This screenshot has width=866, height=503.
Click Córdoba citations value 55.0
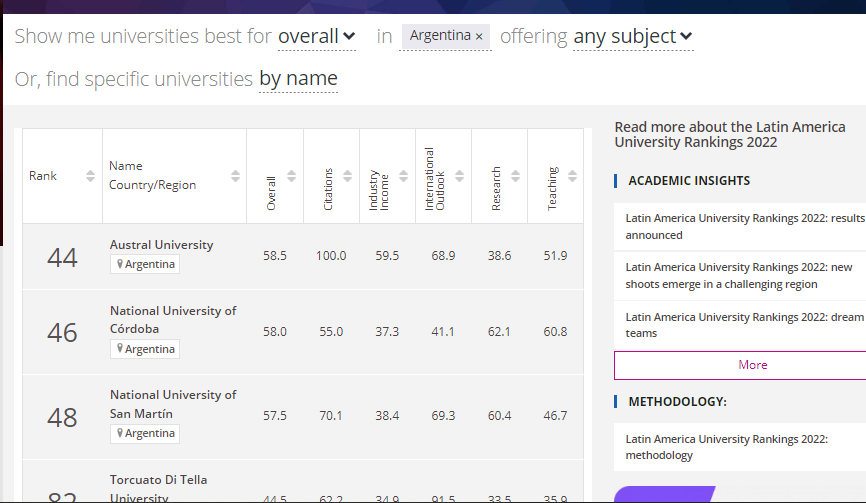coord(331,332)
